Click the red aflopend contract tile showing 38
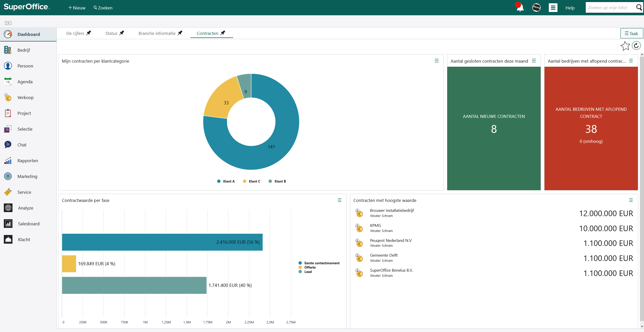The width and height of the screenshot is (644, 332). pyautogui.click(x=591, y=128)
